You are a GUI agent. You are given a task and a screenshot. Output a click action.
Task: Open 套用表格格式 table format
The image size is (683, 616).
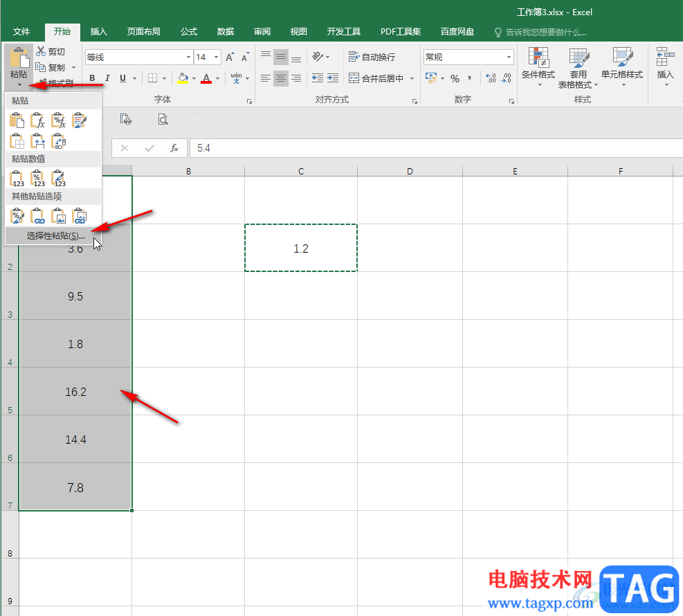pyautogui.click(x=578, y=68)
